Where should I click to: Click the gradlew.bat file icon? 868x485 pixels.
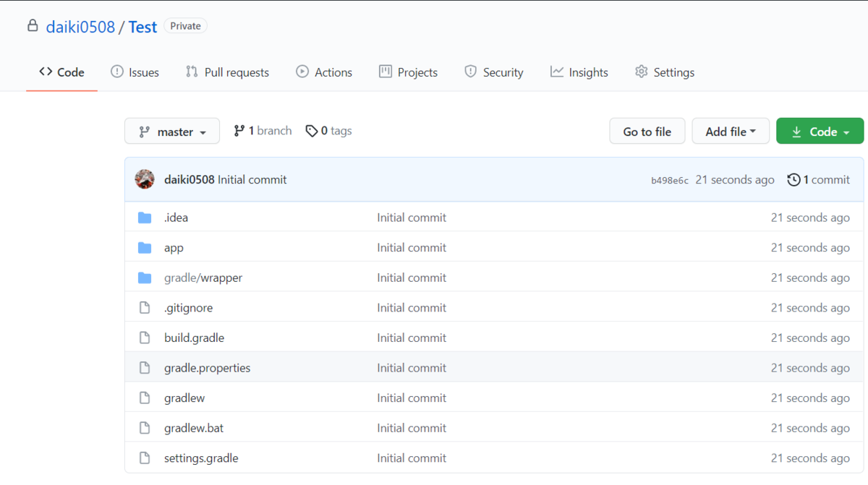point(145,428)
